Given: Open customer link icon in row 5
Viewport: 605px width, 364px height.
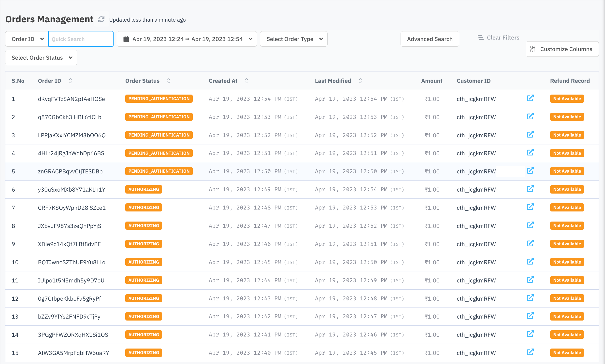Looking at the screenshot, I should pos(530,171).
